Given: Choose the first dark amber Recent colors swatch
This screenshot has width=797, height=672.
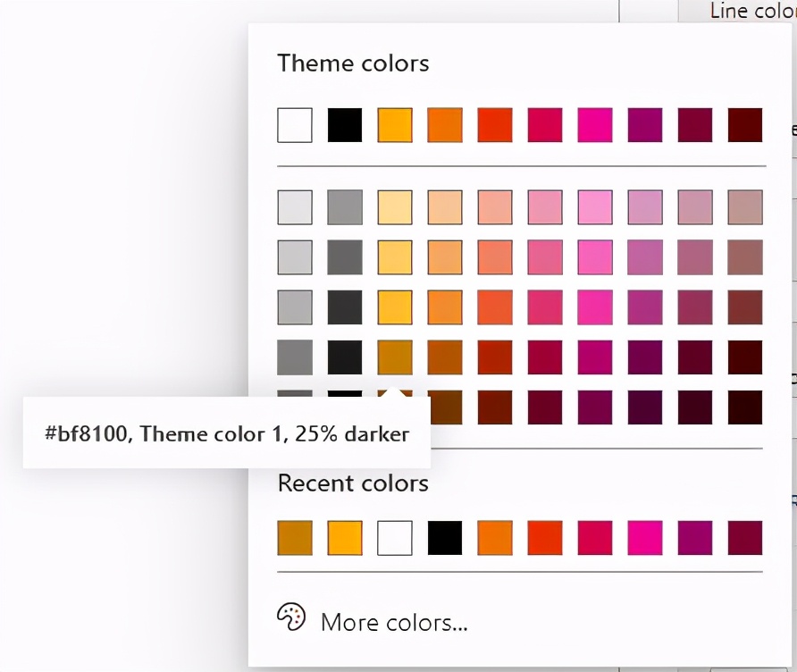Looking at the screenshot, I should (x=295, y=538).
